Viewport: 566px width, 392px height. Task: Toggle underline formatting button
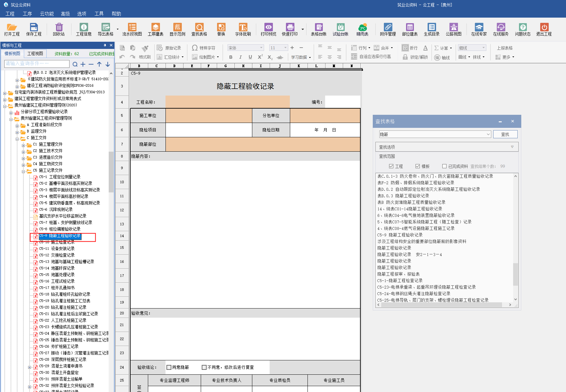point(250,57)
